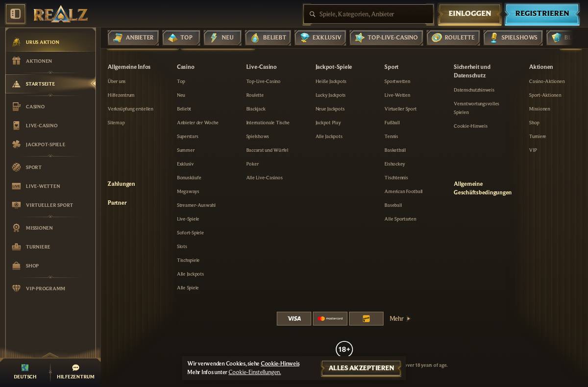
Task: Open Live-Wetten sidebar item
Action: [50, 186]
